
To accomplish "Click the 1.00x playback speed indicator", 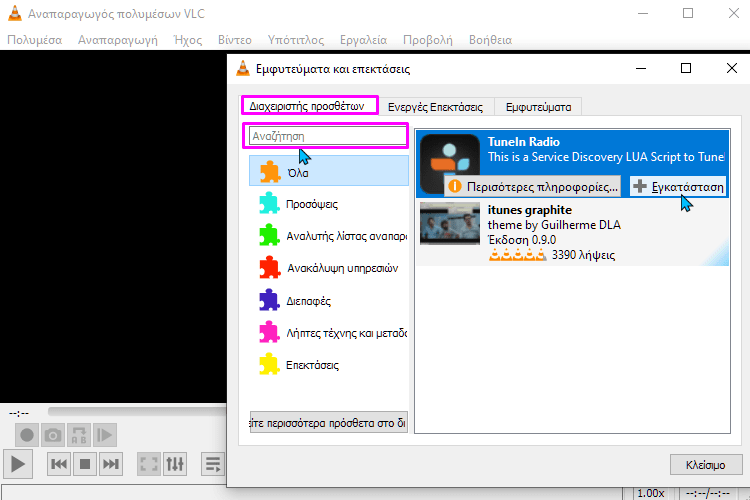I will point(651,493).
